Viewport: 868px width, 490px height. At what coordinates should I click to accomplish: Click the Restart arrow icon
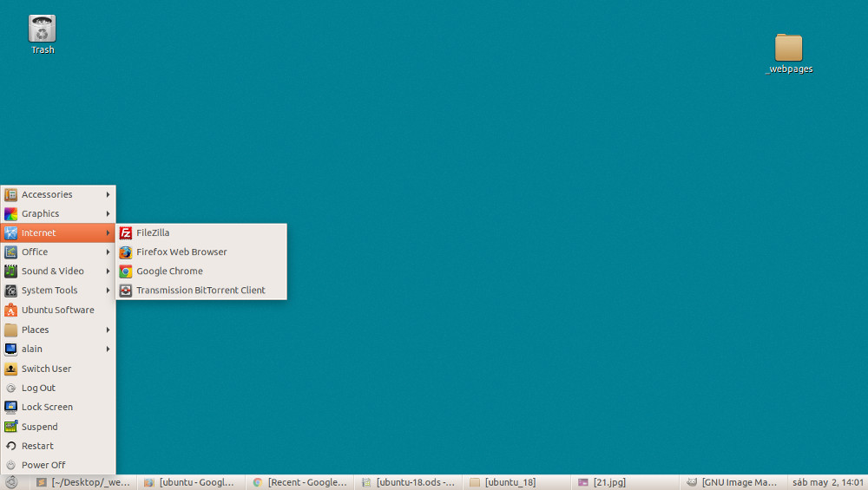point(10,446)
